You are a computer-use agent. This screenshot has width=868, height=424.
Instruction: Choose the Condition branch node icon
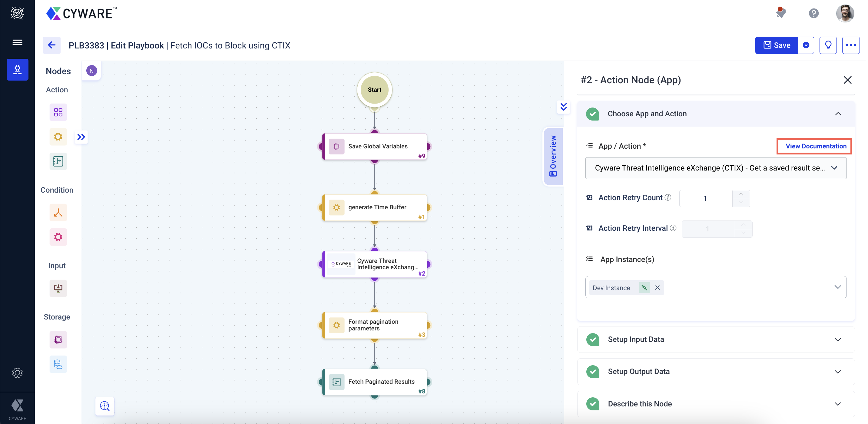tap(58, 213)
